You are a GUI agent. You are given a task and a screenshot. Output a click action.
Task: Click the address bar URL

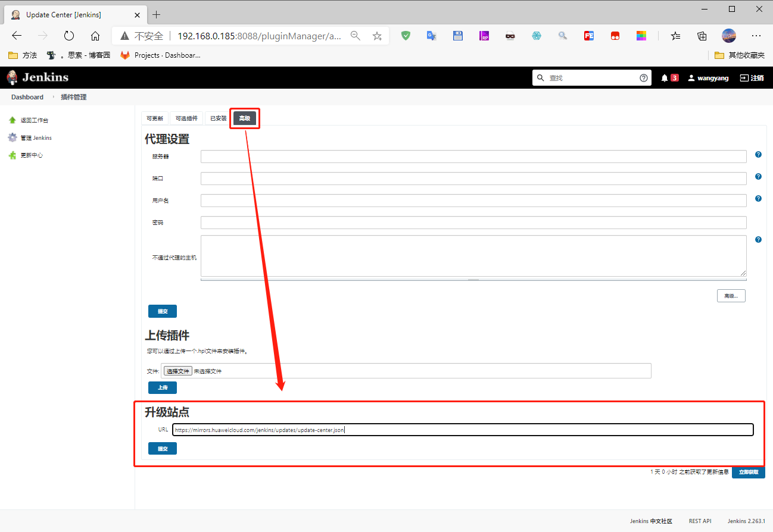[260, 36]
